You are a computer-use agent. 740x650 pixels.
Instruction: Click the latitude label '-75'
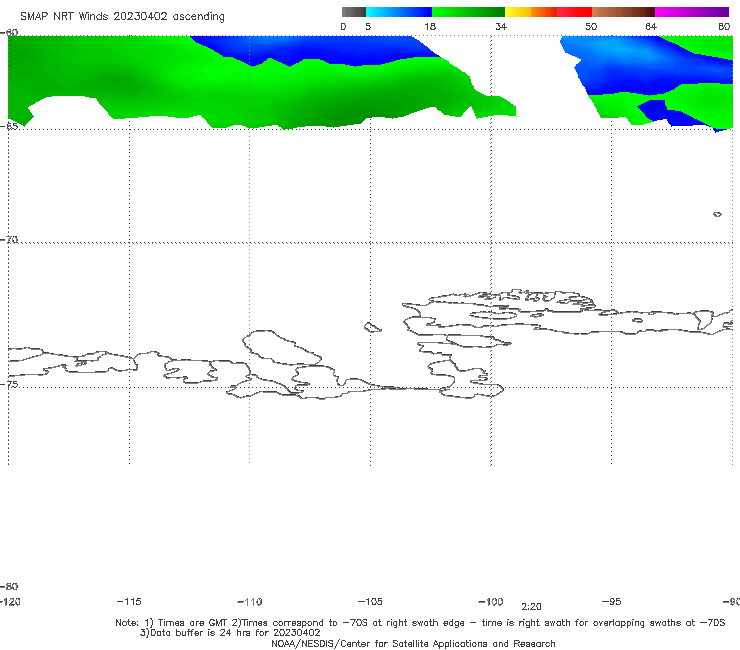coord(9,384)
